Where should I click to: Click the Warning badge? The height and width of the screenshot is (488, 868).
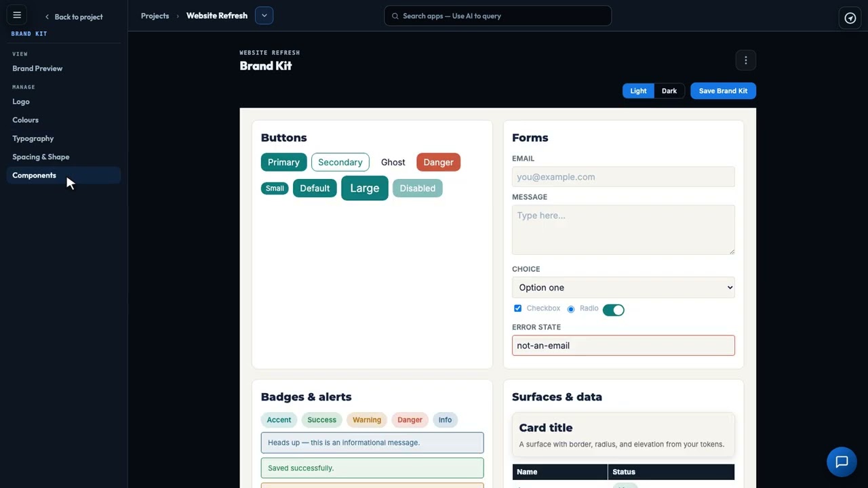pos(367,420)
